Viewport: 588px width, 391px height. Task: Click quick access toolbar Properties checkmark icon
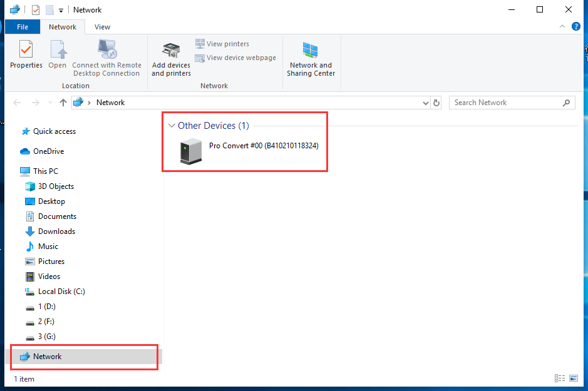click(36, 10)
